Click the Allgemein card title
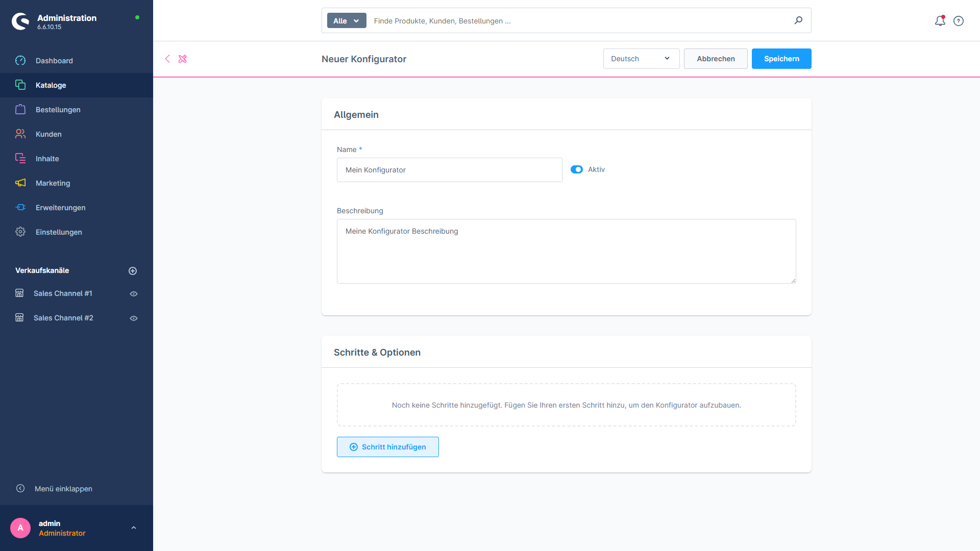The width and height of the screenshot is (980, 551). [x=356, y=115]
